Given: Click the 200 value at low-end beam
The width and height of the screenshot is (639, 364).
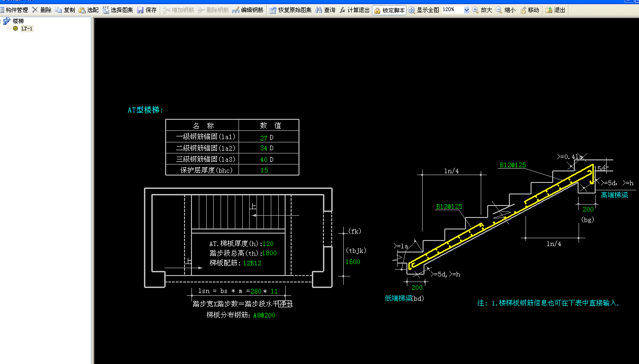Looking at the screenshot, I should [x=417, y=288].
